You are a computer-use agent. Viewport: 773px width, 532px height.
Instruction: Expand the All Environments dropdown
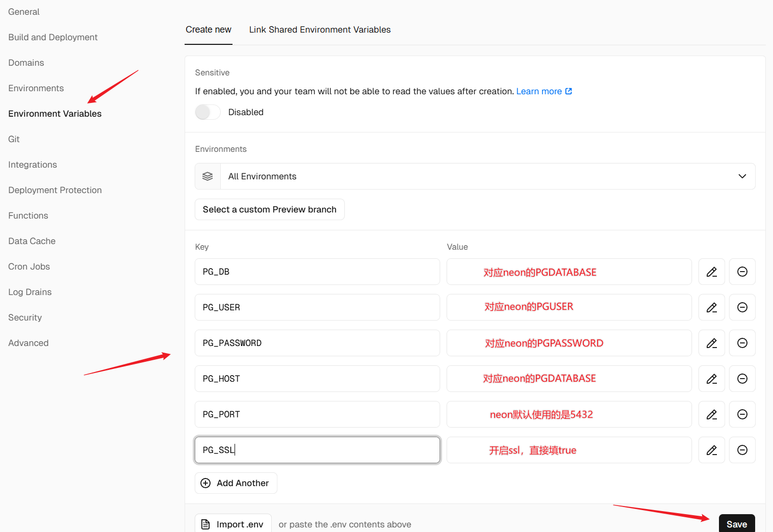474,176
